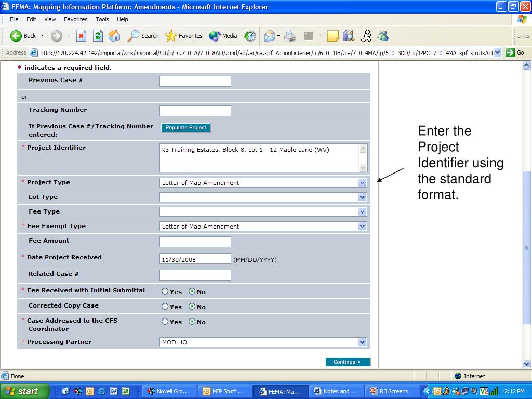Select Yes for Fee Received with Initial Submittal
The height and width of the screenshot is (399, 532).
(165, 291)
